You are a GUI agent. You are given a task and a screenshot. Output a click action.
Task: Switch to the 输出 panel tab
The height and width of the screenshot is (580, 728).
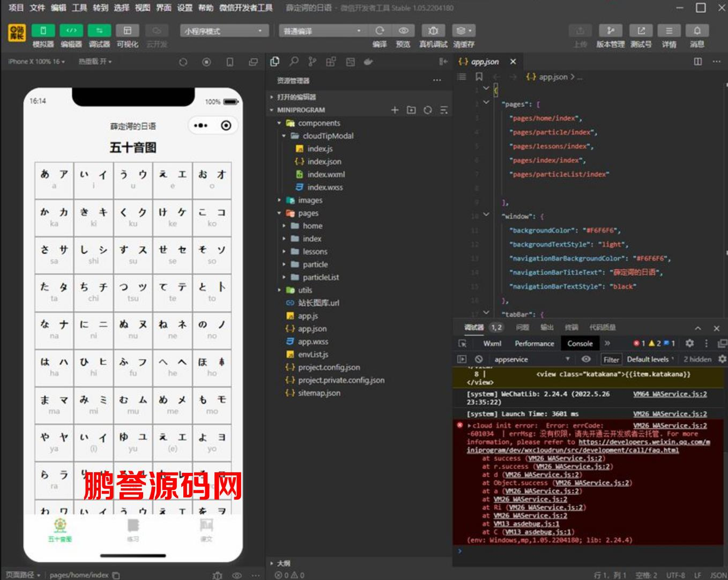(x=547, y=328)
